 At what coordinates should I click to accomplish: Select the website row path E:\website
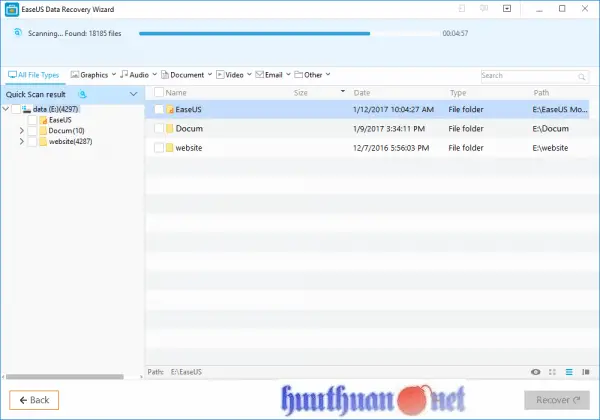(x=550, y=148)
